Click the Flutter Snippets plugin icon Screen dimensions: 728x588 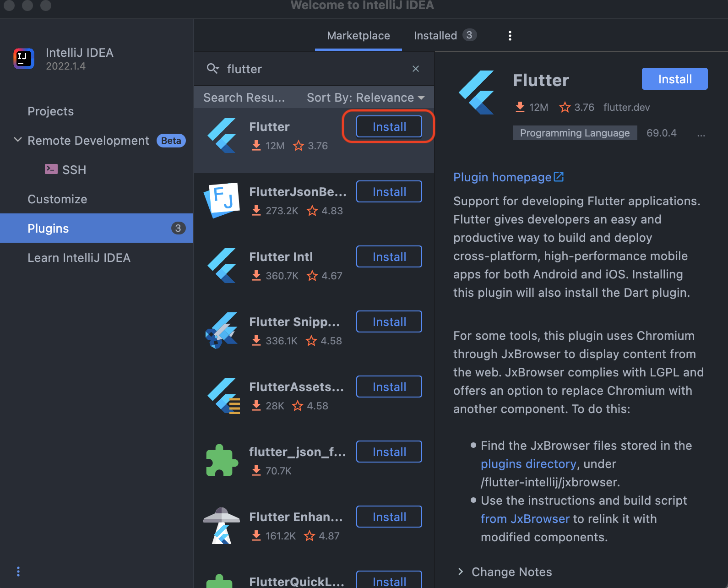[222, 331]
